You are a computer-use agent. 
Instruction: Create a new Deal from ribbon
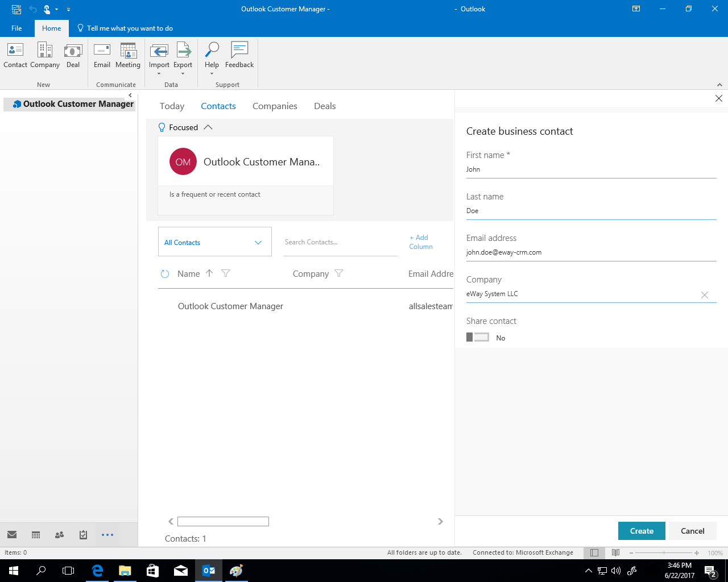click(x=73, y=56)
